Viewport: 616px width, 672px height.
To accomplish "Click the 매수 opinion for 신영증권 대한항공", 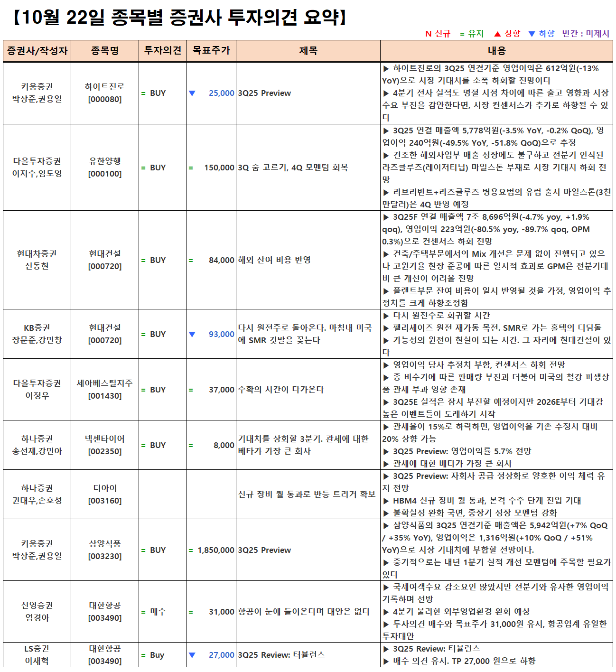I will pyautogui.click(x=158, y=612).
